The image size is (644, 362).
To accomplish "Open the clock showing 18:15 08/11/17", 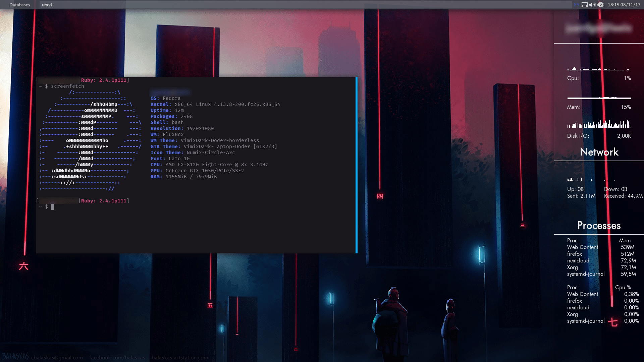I will point(624,5).
